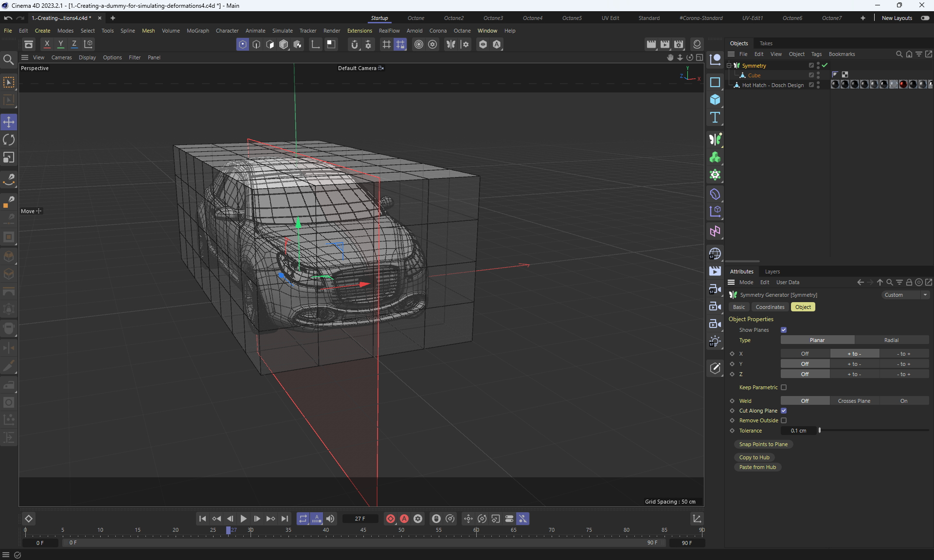Click the Text spline tool icon
Screen dimensions: 934x560
715,117
